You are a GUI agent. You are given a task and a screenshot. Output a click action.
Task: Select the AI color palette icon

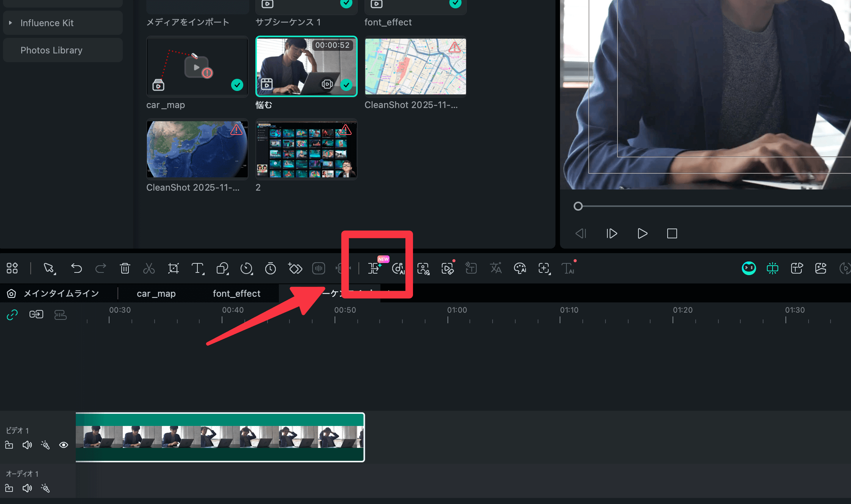(520, 268)
